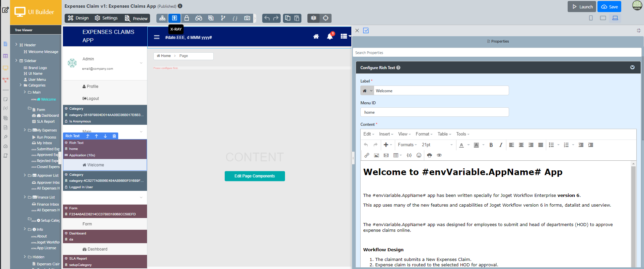Toggle bold formatting

click(491, 145)
